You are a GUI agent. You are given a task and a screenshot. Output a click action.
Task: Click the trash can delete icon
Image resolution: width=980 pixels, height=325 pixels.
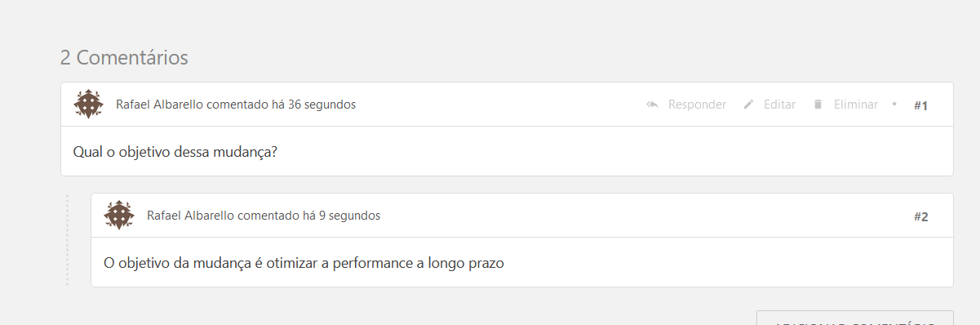tap(817, 105)
